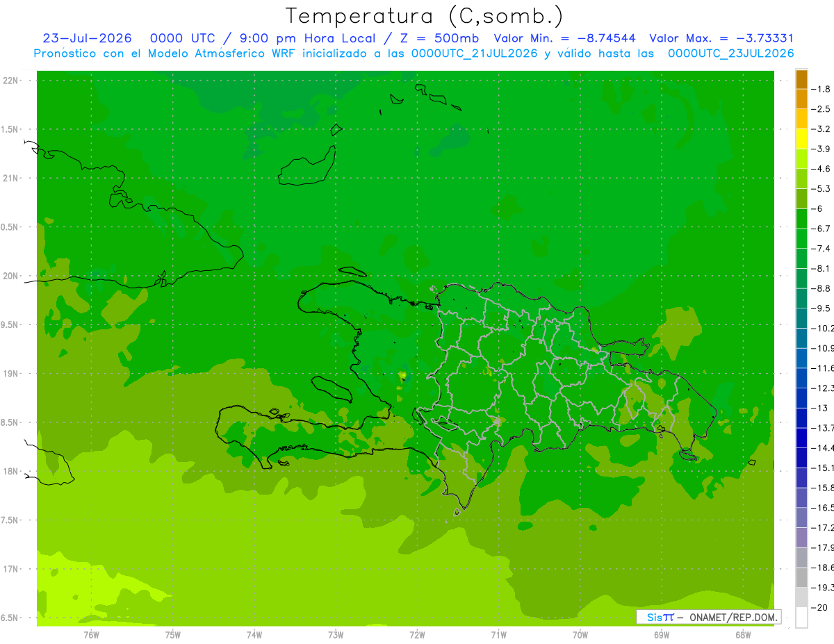The width and height of the screenshot is (834, 644).
Task: Click the date text "23-Jul-2026"
Action: tap(87, 38)
